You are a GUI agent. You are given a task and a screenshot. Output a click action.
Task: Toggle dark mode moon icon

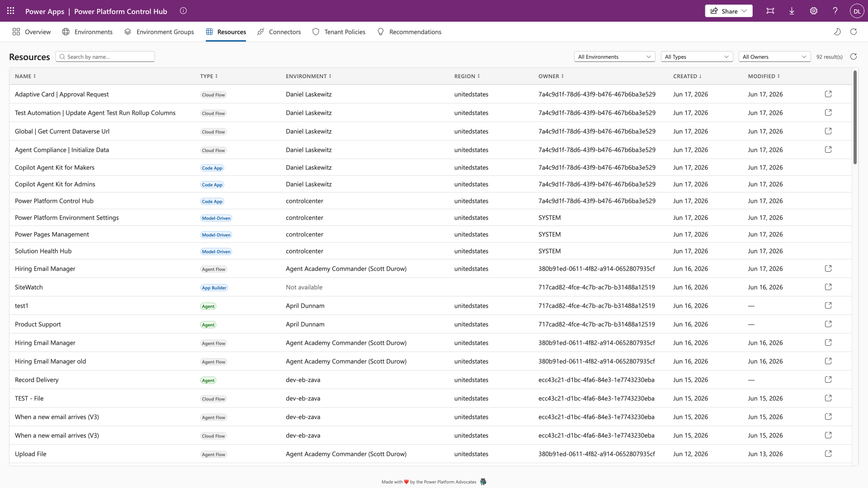tap(837, 32)
